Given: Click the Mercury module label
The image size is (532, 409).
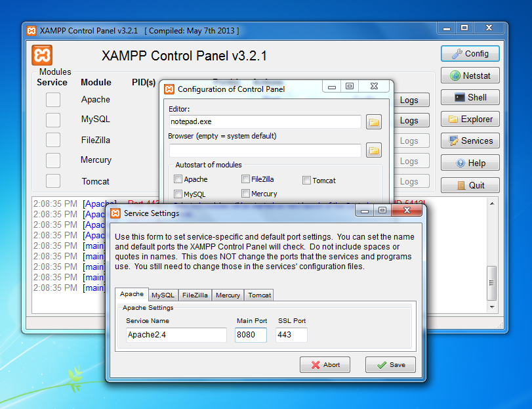Looking at the screenshot, I should point(96,160).
